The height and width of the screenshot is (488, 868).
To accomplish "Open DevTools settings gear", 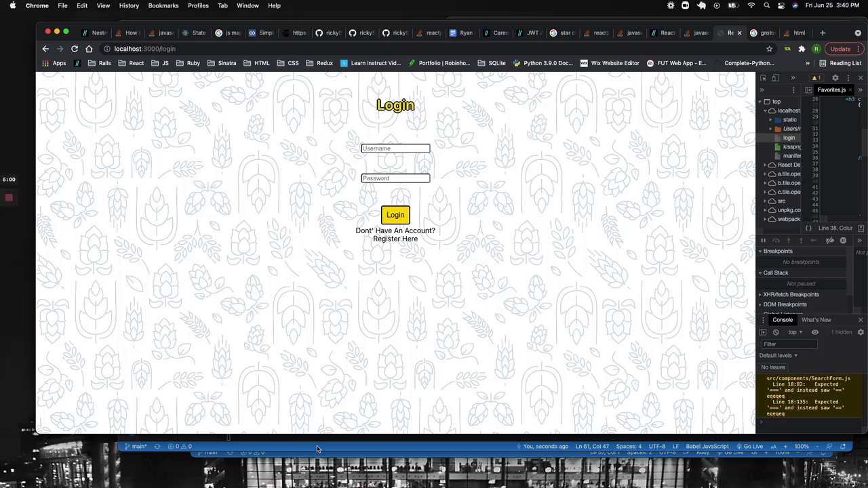I will [835, 78].
